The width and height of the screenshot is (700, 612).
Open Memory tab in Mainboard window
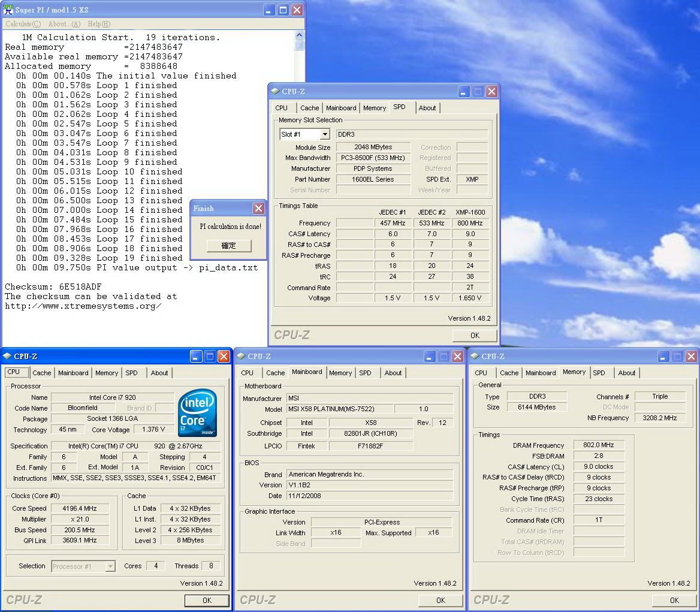tap(340, 373)
